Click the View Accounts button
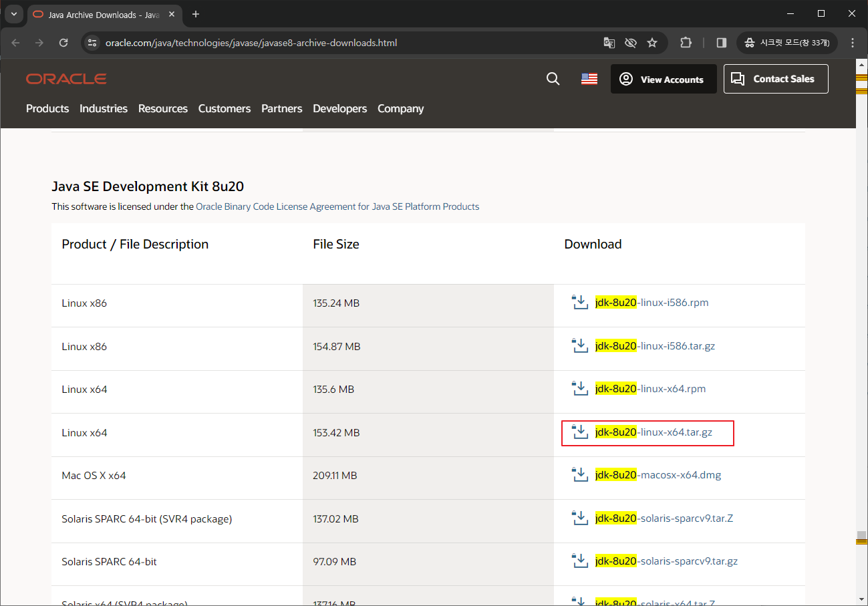The height and width of the screenshot is (606, 868). [x=664, y=79]
